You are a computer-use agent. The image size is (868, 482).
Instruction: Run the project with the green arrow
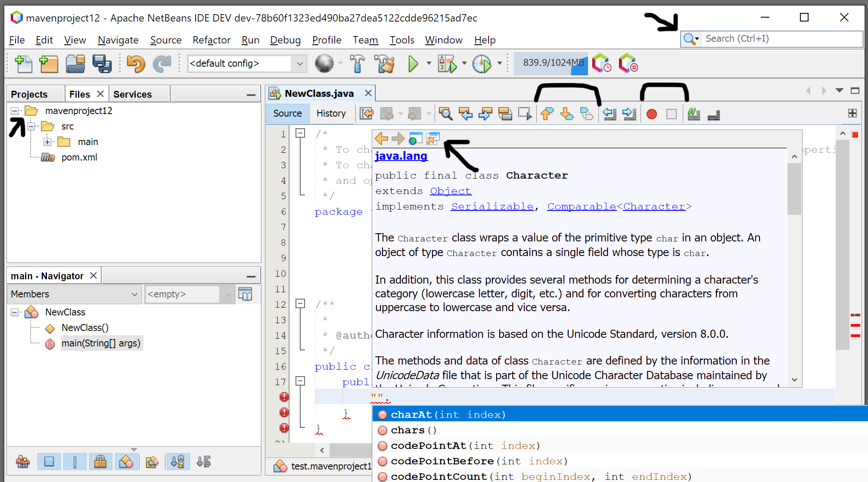413,63
